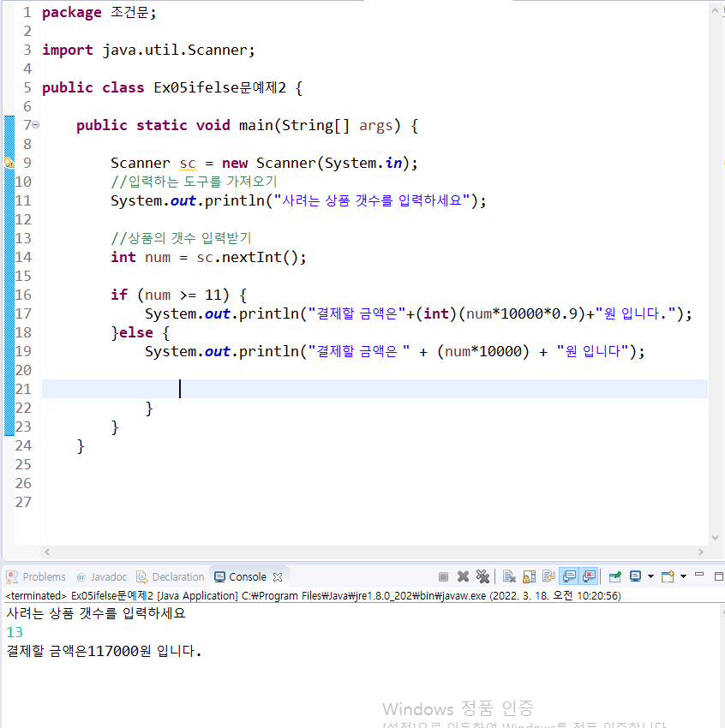Click the green input value 13 in console

point(15,632)
